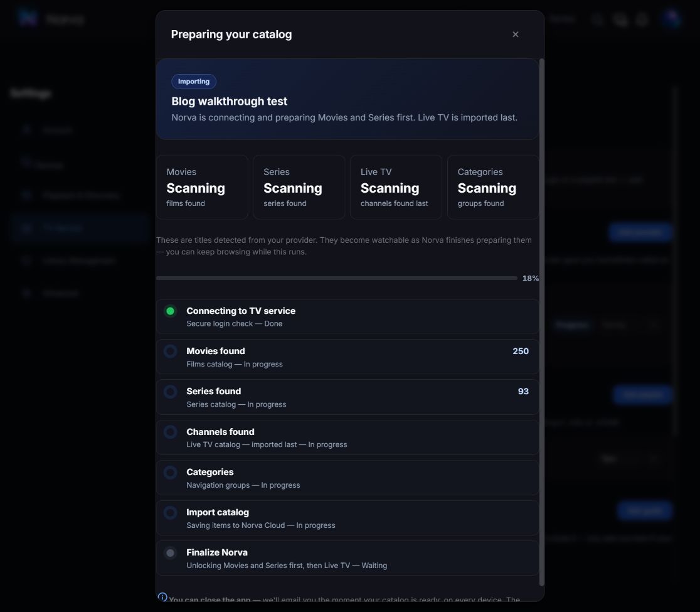Screen dimensions: 700x612
Task: Click status circle next to Import catalog
Action: pyautogui.click(x=170, y=512)
